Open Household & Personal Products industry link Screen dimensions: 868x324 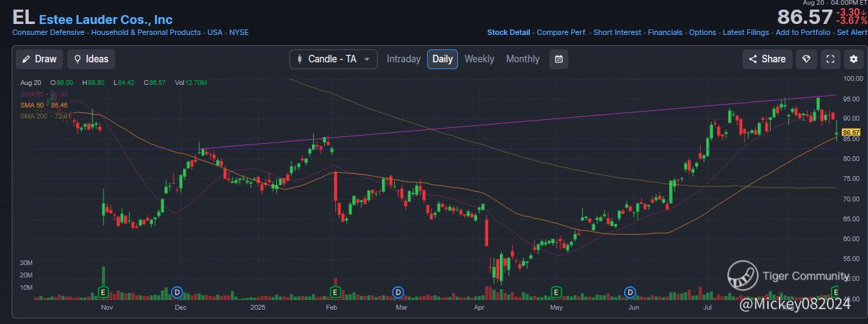click(x=146, y=32)
